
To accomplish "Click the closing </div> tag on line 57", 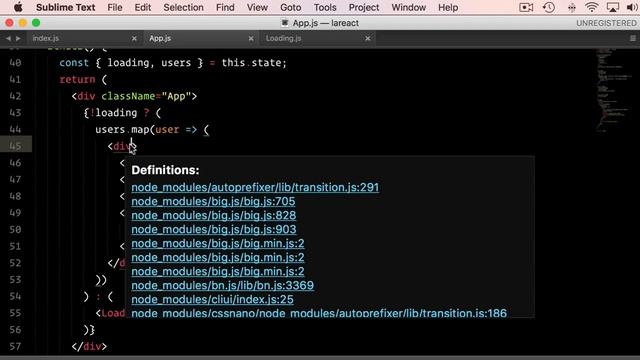I will click(x=89, y=346).
